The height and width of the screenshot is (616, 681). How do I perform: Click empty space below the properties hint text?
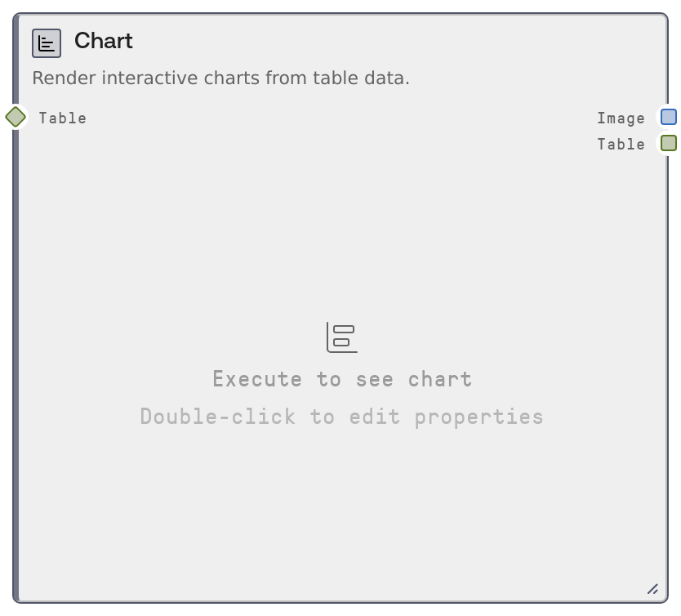pyautogui.click(x=342, y=507)
